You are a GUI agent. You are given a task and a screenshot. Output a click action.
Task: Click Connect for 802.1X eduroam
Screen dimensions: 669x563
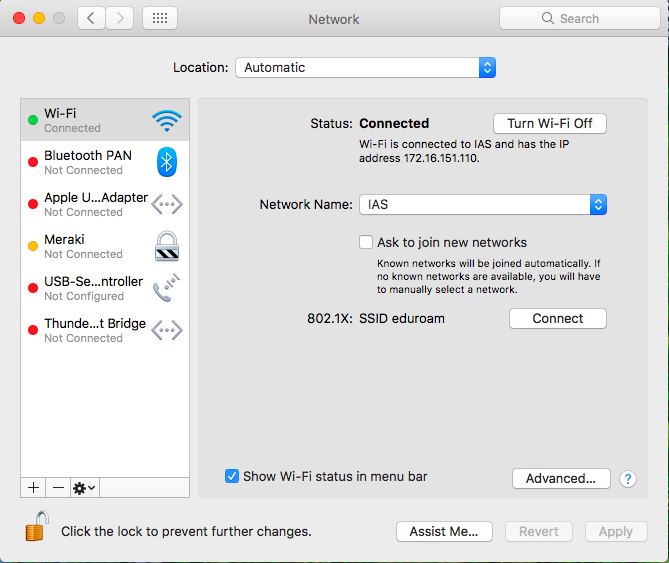click(557, 319)
